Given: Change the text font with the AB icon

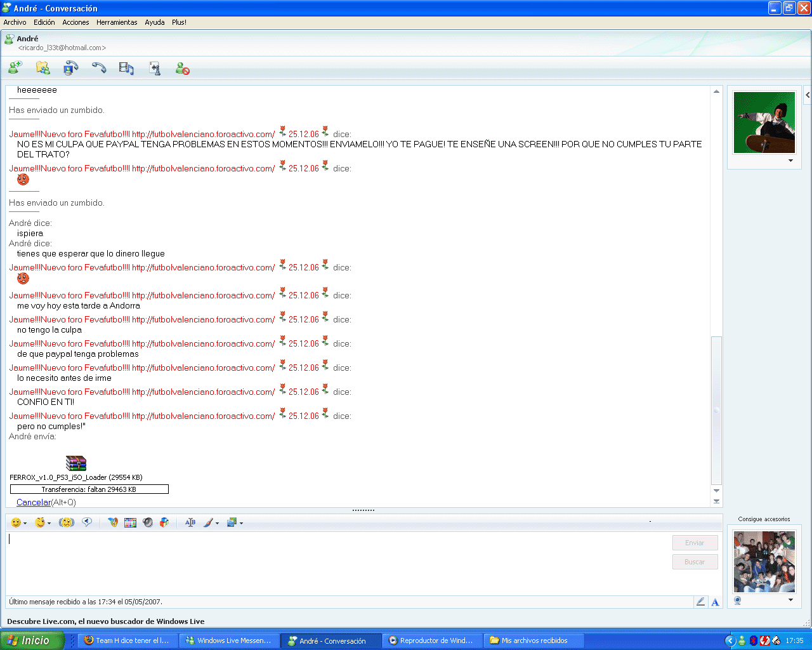Looking at the screenshot, I should pos(190,522).
